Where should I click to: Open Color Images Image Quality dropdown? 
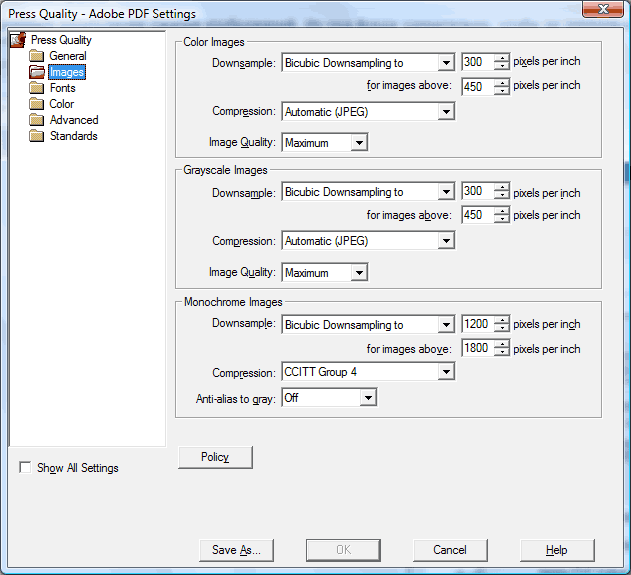(325, 142)
